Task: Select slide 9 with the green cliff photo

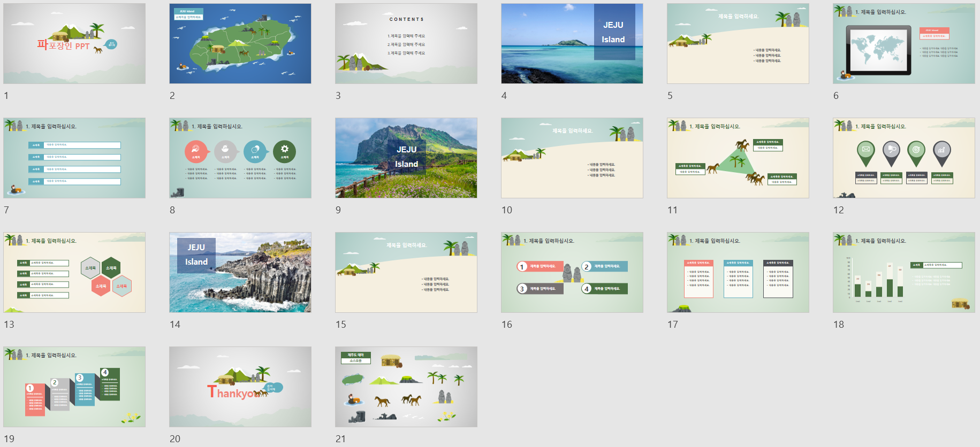Action: [406, 158]
